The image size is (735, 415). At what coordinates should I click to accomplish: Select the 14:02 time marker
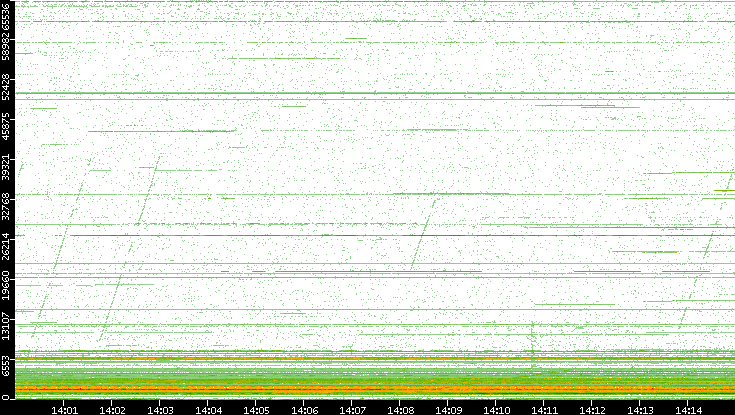[112, 409]
